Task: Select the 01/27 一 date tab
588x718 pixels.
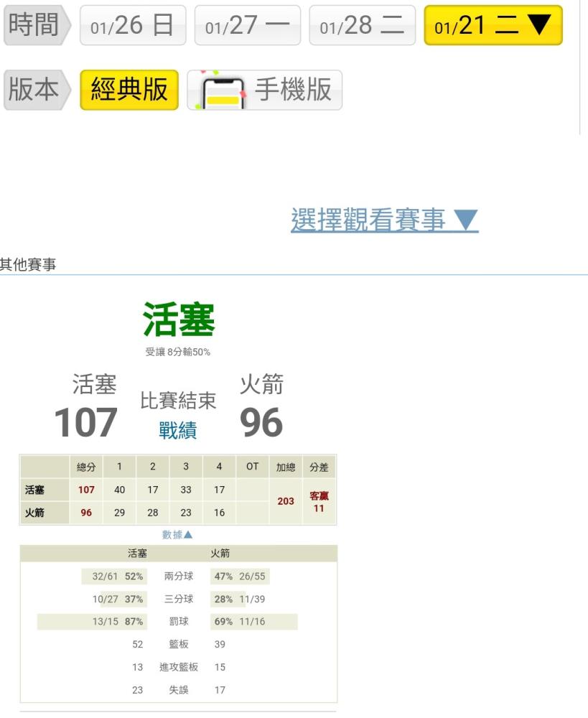Action: point(247,25)
